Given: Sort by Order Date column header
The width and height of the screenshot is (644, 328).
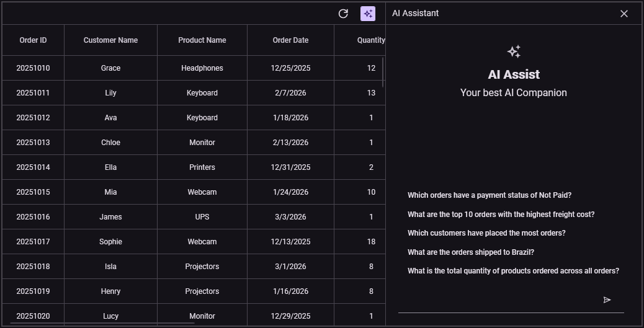Looking at the screenshot, I should [290, 40].
